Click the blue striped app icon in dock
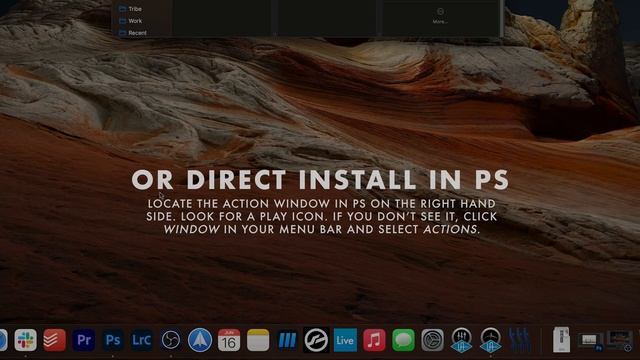Image resolution: width=640 pixels, height=360 pixels. [287, 340]
